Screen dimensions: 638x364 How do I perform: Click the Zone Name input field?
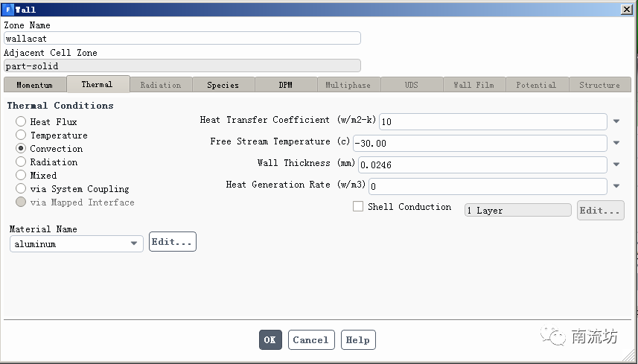click(x=182, y=38)
